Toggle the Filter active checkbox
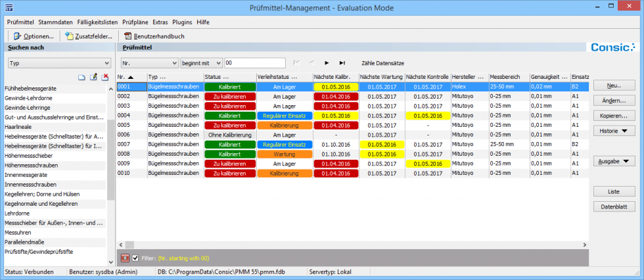Screen dimensions: 644x280 tap(136, 258)
